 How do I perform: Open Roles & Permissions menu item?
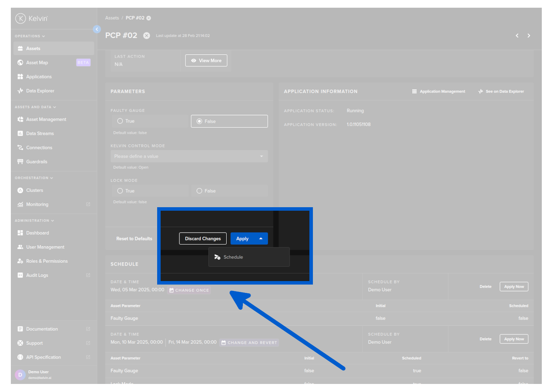(x=47, y=261)
